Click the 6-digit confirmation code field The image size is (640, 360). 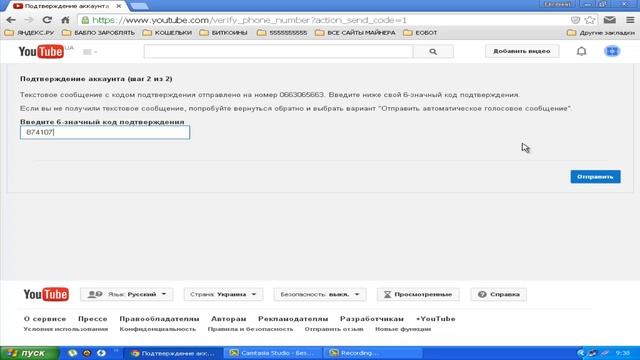click(105, 132)
